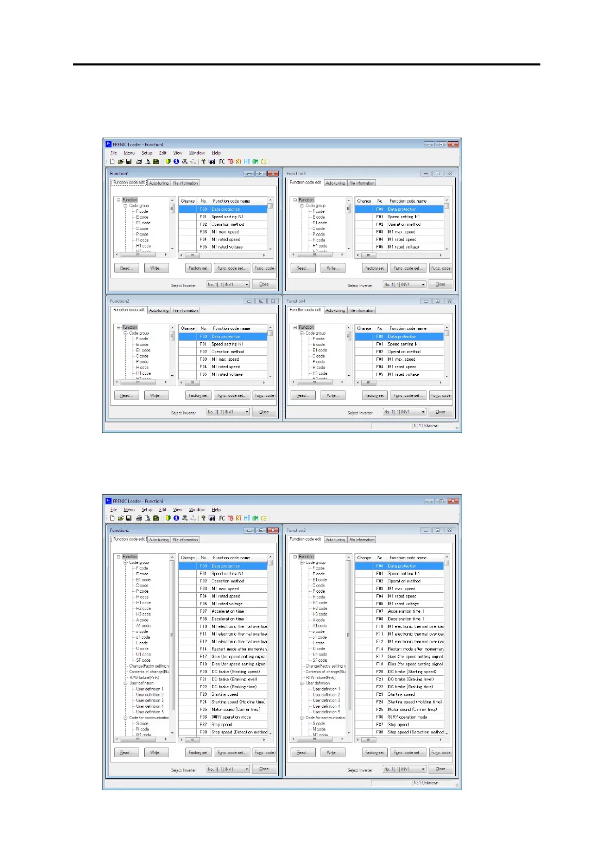The width and height of the screenshot is (613, 868).
Task: Click New file icon in two-window screenshot toolbar
Action: coord(112,518)
